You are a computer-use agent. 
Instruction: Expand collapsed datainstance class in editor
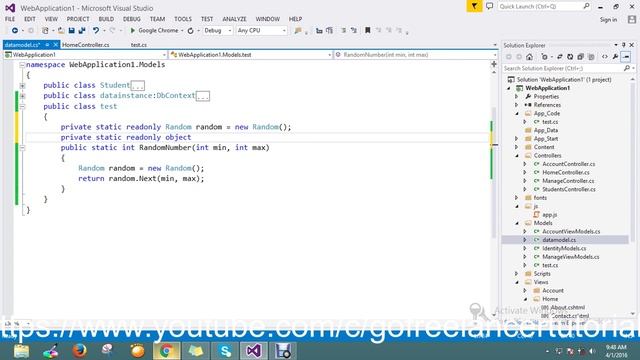coord(22,96)
